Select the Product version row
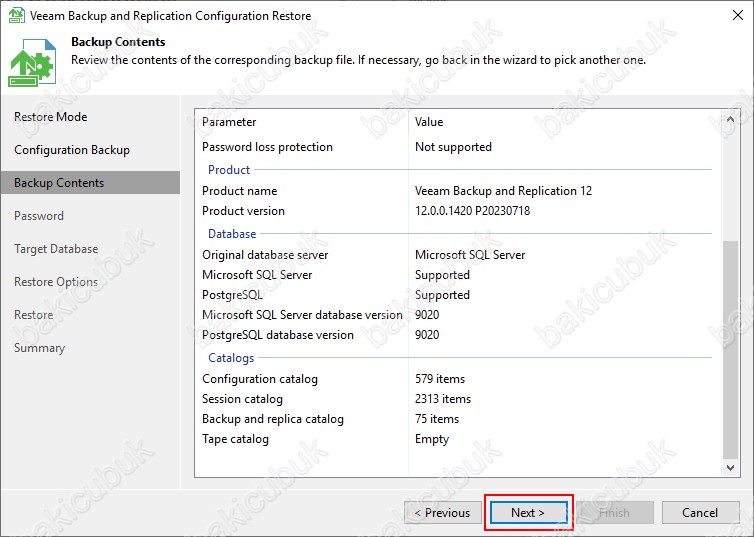This screenshot has width=754, height=537. pos(457,211)
